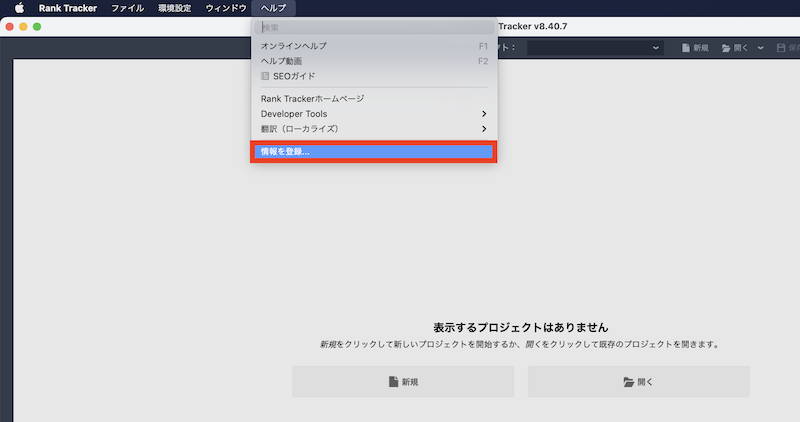Expand the arrow next to toolbar 開く
Viewport: 800px width, 422px height.
761,48
